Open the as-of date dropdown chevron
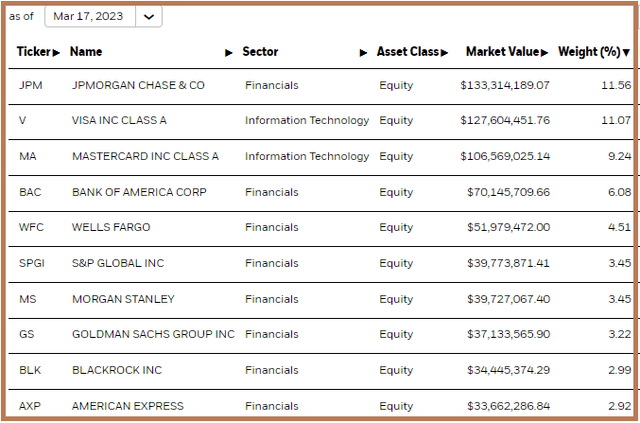Viewport: 640px width, 423px height. (149, 17)
